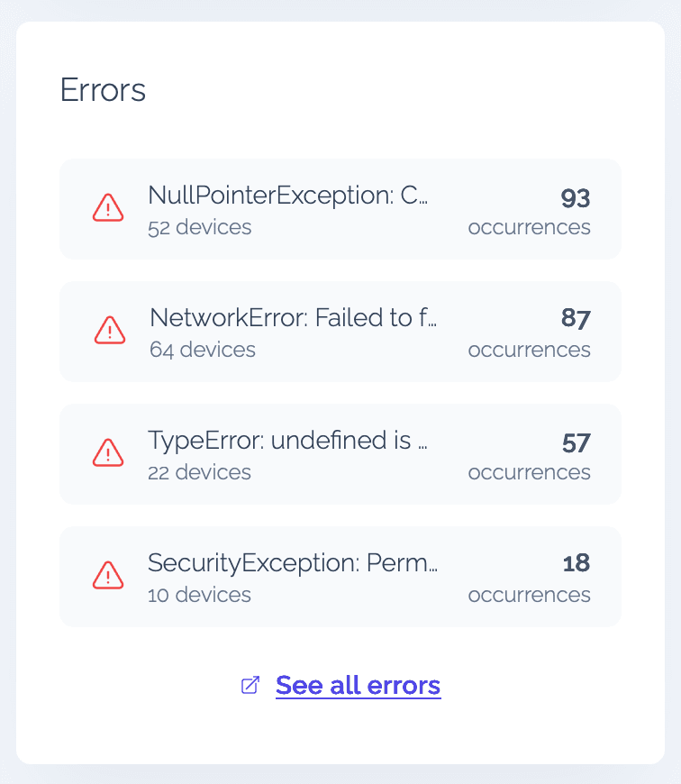
Task: Click the 93 occurrences count
Action: coord(575,197)
